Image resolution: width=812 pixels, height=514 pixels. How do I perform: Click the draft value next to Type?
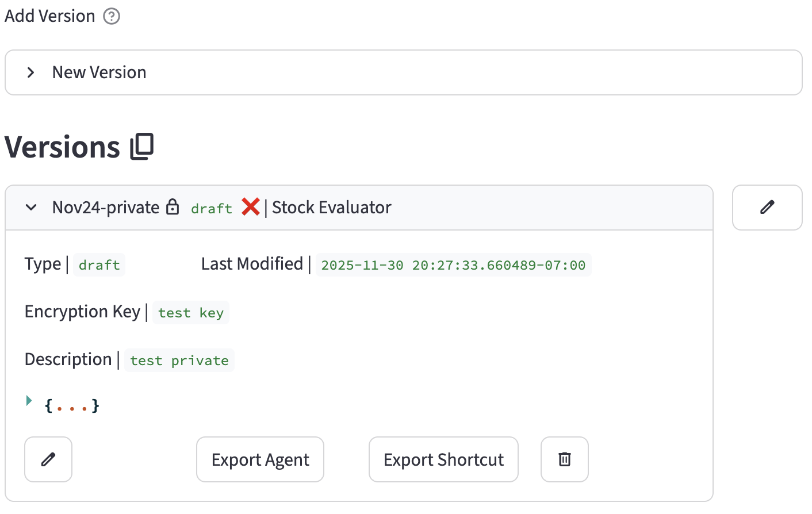99,265
